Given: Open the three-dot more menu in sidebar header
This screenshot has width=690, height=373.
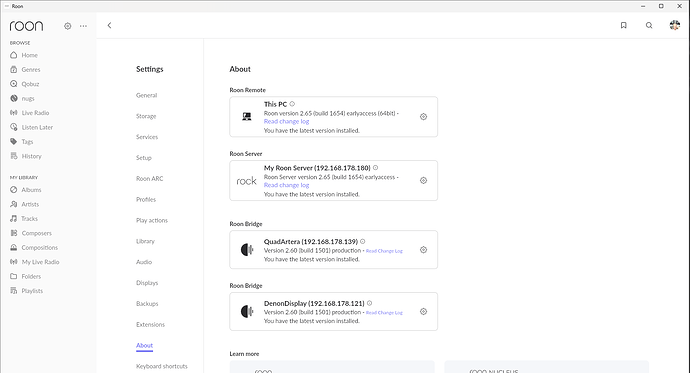Looking at the screenshot, I should [x=83, y=26].
